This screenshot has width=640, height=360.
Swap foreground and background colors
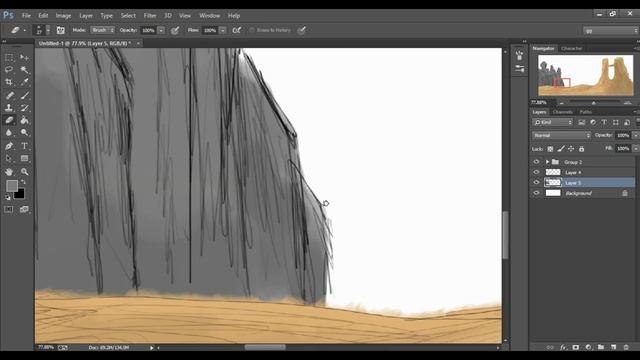[x=23, y=182]
